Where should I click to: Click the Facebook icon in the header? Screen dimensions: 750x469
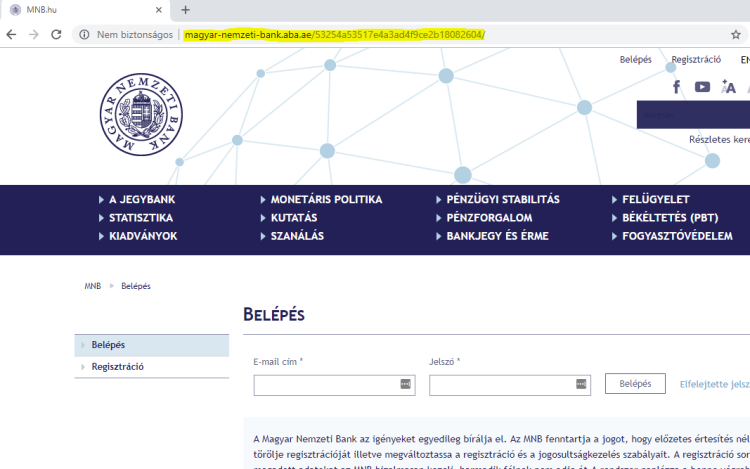pos(677,87)
